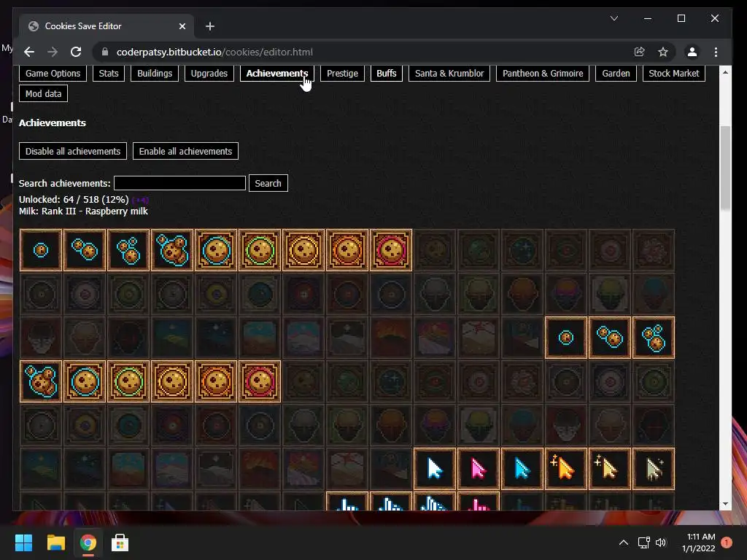This screenshot has height=560, width=747.
Task: Toggle yellow-ringed cookie achievement in top row
Action: click(x=303, y=250)
